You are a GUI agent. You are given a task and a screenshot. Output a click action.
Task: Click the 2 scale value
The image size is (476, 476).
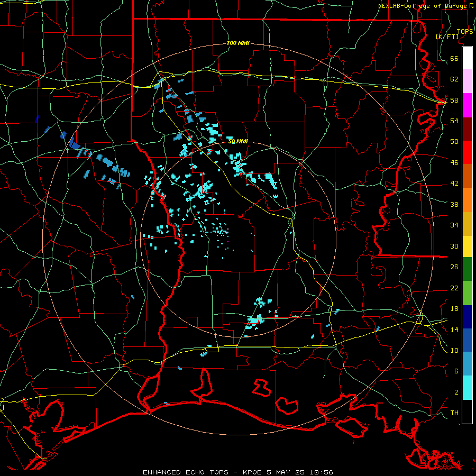[456, 392]
